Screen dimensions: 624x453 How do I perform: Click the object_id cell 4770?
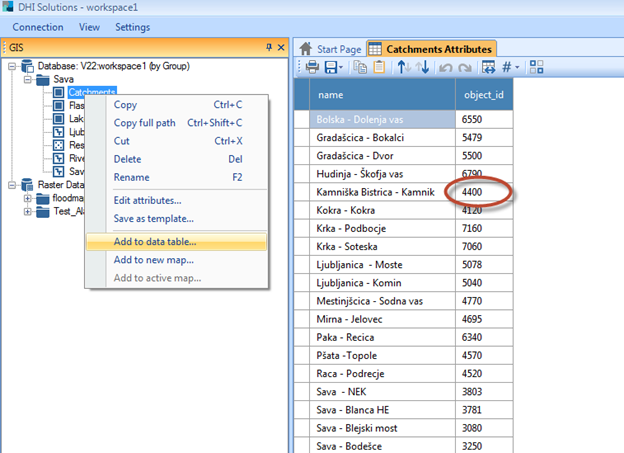click(484, 301)
